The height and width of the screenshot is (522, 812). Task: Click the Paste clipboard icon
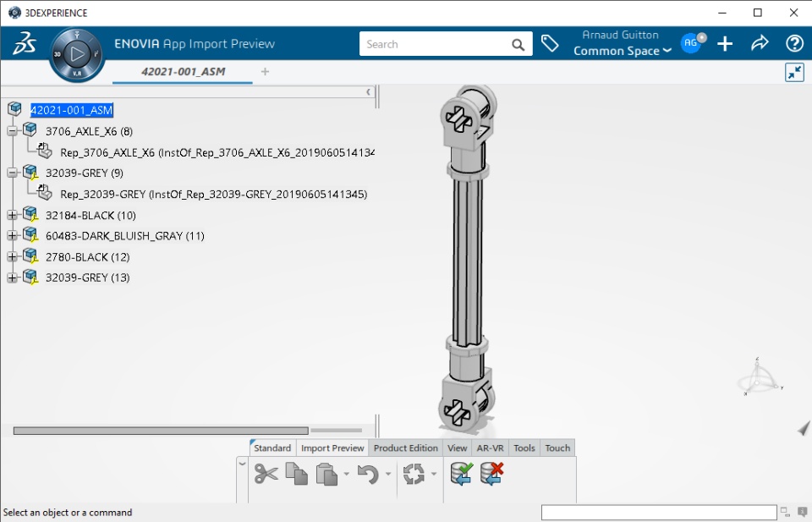coord(326,474)
